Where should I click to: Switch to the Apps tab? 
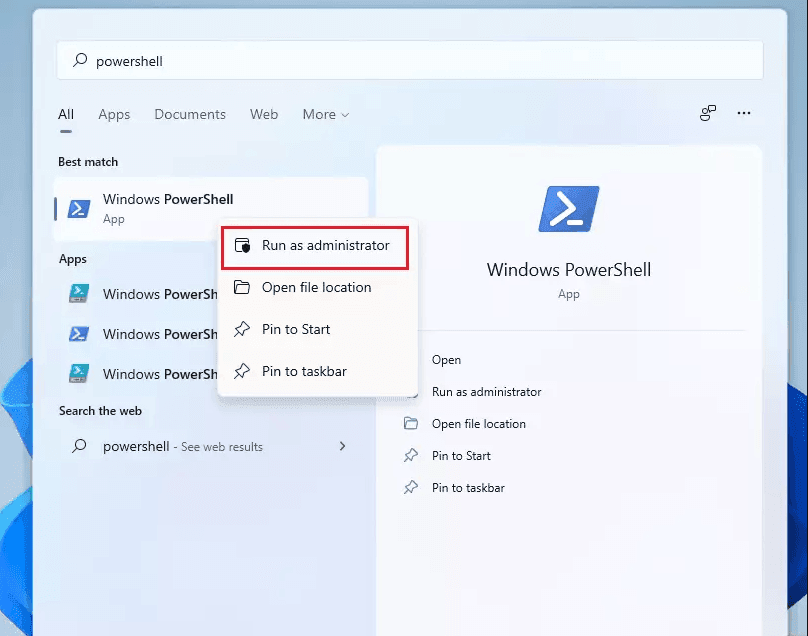[x=114, y=114]
